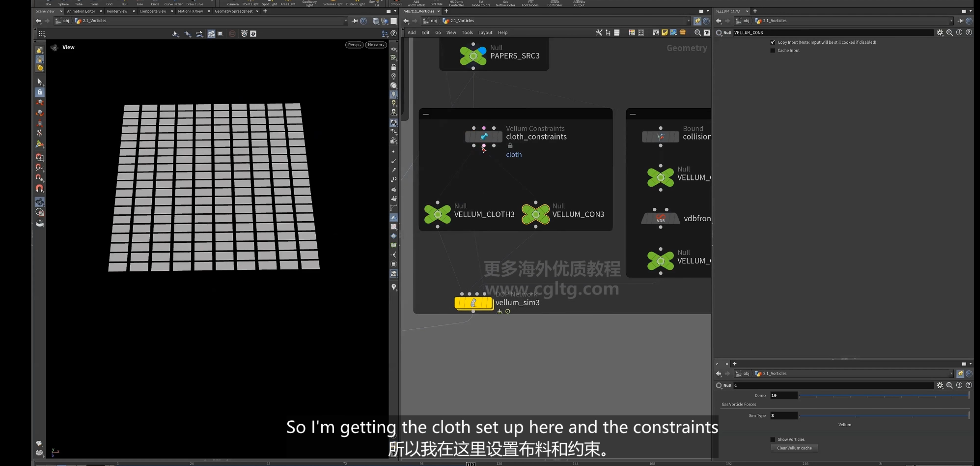Click search icon in VELLUM_CON3 parameter pane

[950, 33]
